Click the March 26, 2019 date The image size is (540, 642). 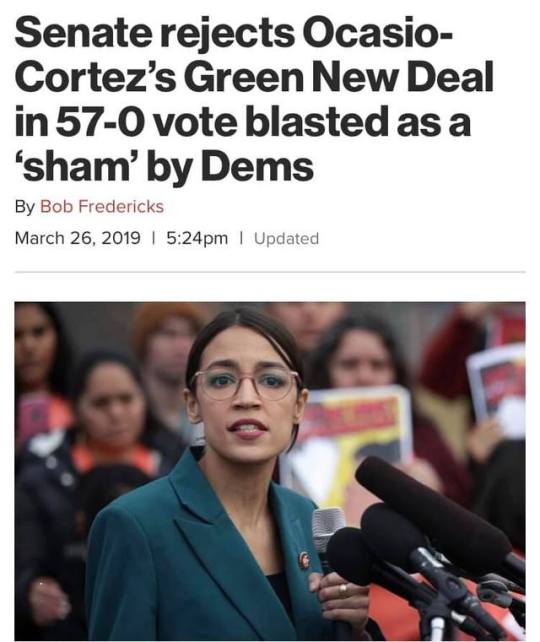pos(78,238)
